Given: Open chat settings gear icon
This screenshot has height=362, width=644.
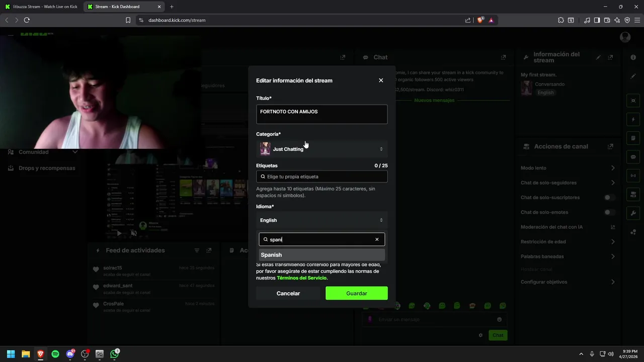Looking at the screenshot, I should pos(480,335).
